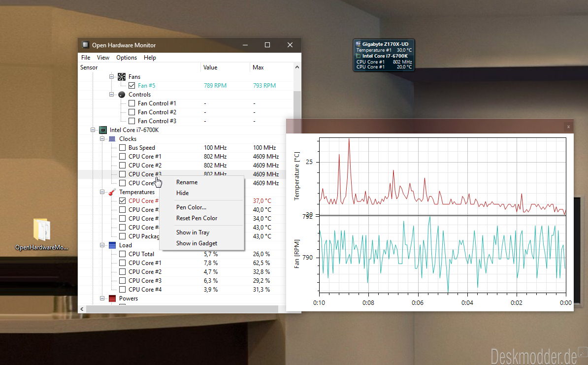Check the CPU Core #2 clock checkbox
588x365 pixels.
point(122,166)
